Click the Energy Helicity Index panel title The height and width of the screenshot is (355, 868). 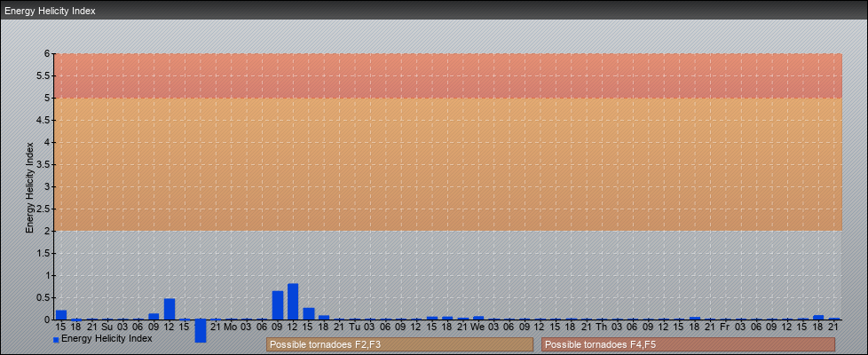(x=50, y=11)
